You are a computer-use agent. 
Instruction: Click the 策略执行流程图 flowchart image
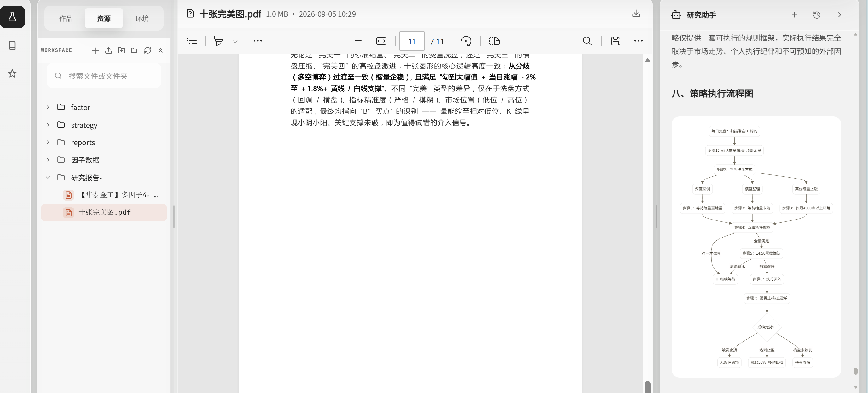click(756, 247)
